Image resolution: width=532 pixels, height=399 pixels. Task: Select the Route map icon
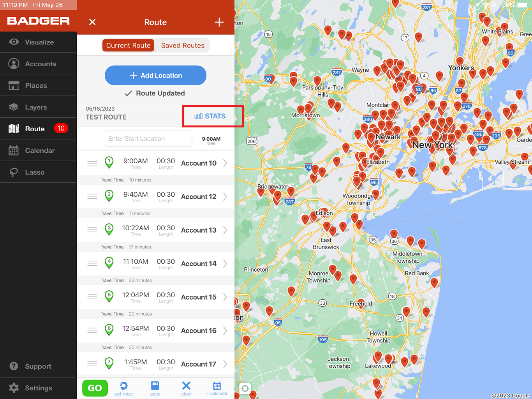point(14,129)
